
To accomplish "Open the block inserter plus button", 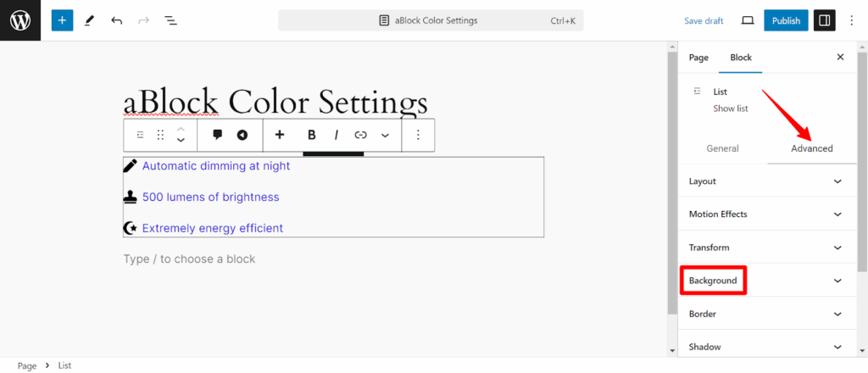I will pyautogui.click(x=62, y=20).
